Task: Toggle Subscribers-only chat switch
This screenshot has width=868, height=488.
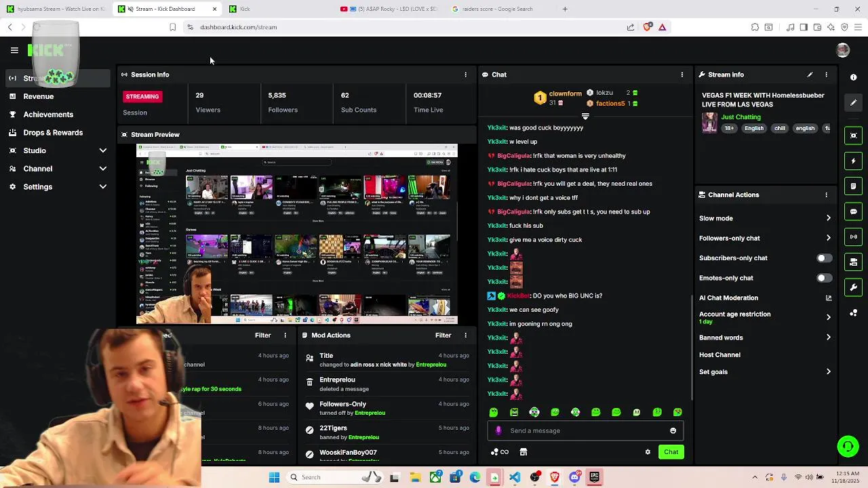Action: tap(824, 258)
